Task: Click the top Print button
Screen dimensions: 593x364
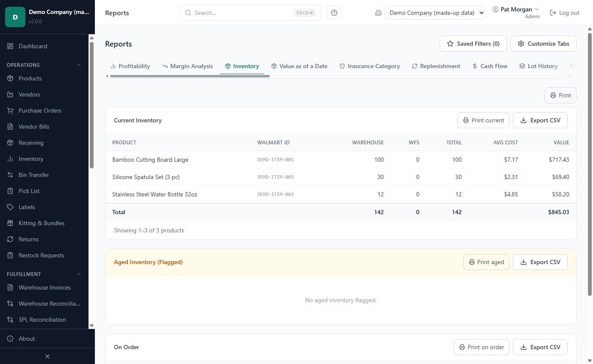Action: pos(560,95)
